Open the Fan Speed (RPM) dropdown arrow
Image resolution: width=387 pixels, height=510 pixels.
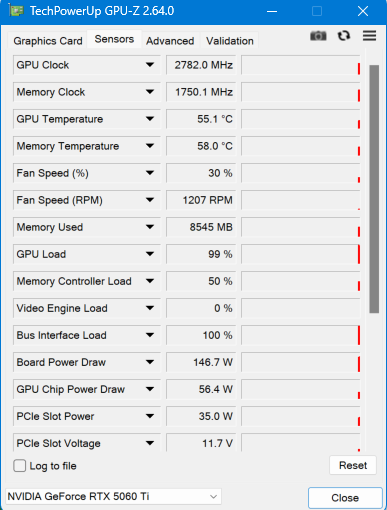(150, 200)
